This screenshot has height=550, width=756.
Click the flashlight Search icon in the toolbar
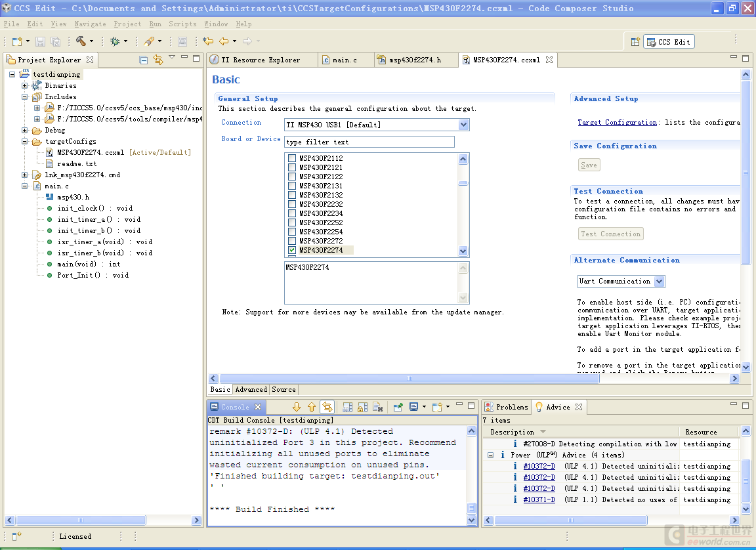pyautogui.click(x=149, y=41)
